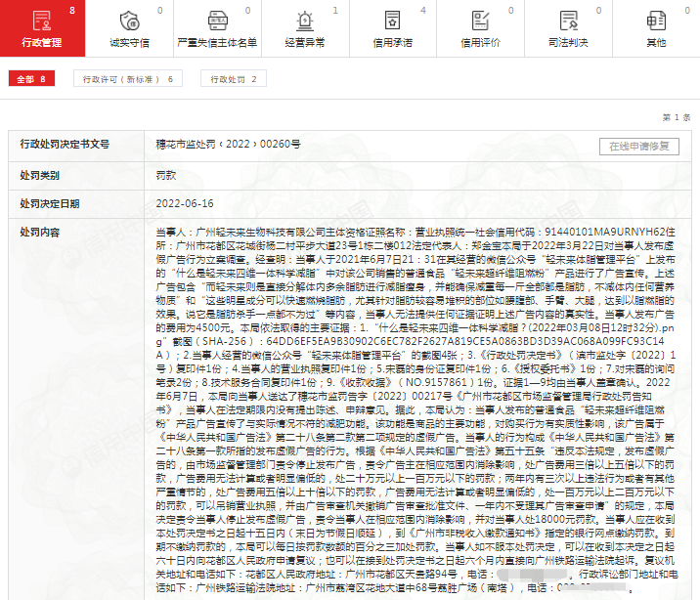Click the 罚款 penalty type value
The width and height of the screenshot is (700, 600).
[166, 175]
